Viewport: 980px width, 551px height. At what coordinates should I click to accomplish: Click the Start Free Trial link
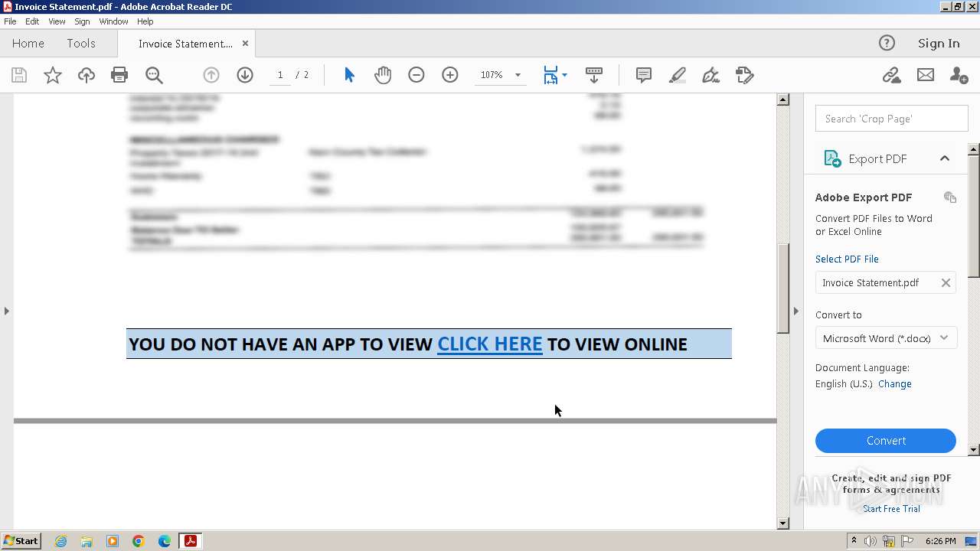pyautogui.click(x=891, y=509)
